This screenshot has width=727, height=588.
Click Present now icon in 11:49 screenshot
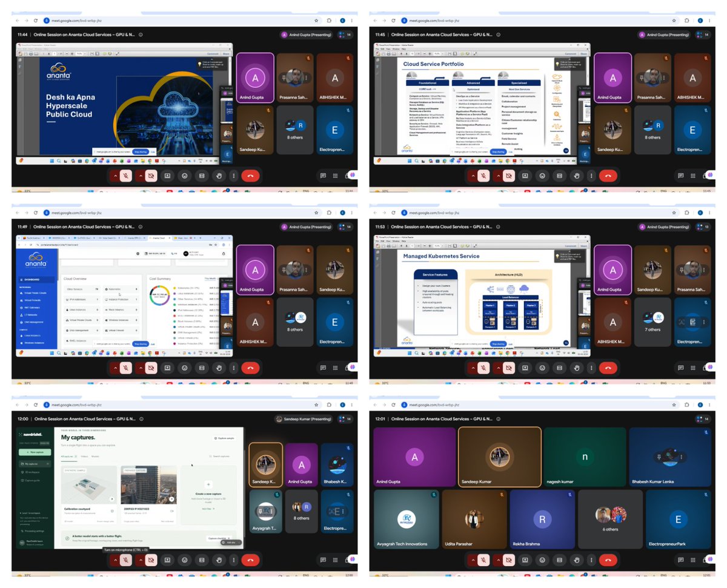(167, 368)
